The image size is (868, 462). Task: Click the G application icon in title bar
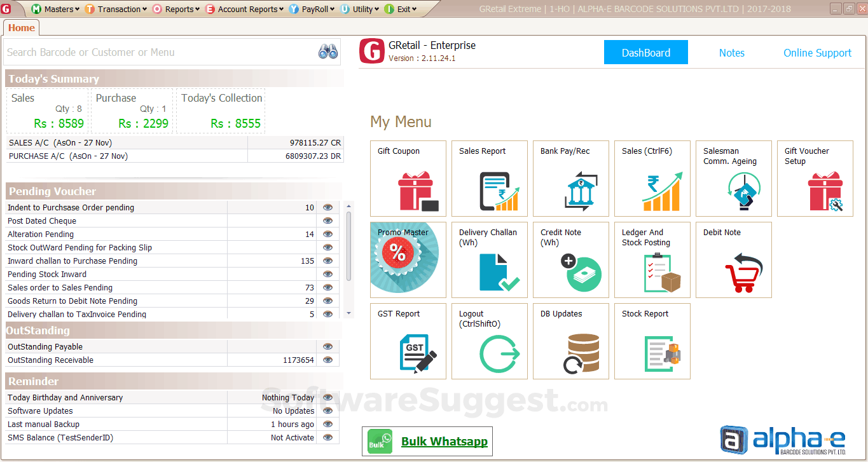click(6, 9)
